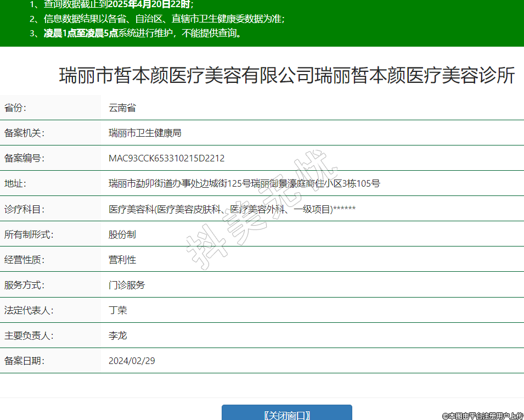The width and height of the screenshot is (524, 420).
Task: Click the clinic name heading title
Action: point(286,76)
